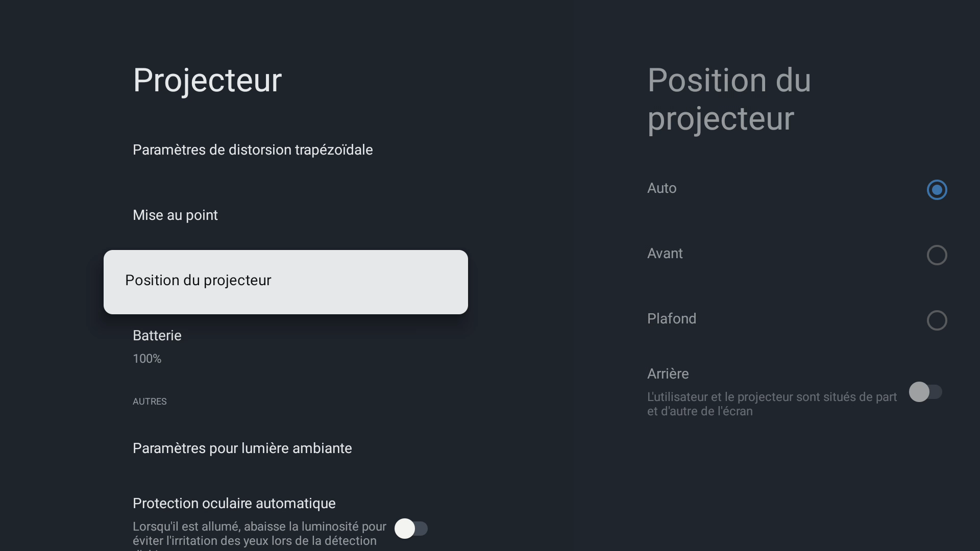Click the Arrière option title
This screenshot has height=551, width=980.
coord(668,374)
